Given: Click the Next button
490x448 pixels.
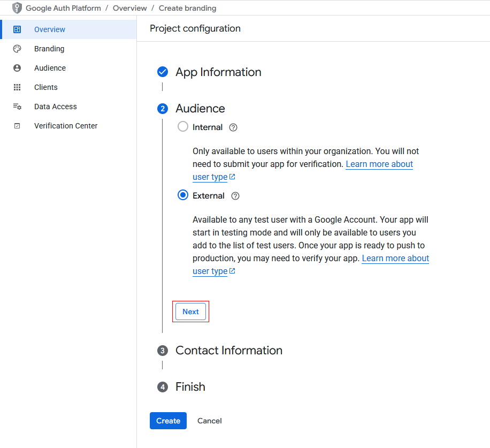Looking at the screenshot, I should coord(190,312).
